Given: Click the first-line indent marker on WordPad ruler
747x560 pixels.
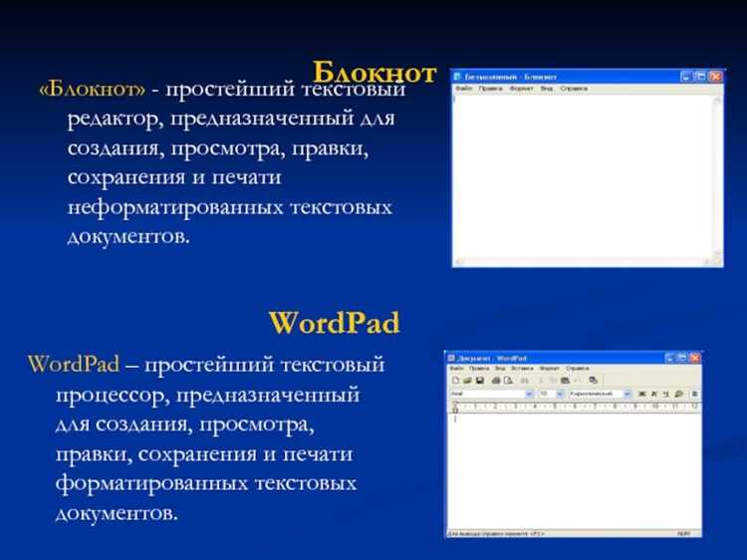Looking at the screenshot, I should point(455,403).
